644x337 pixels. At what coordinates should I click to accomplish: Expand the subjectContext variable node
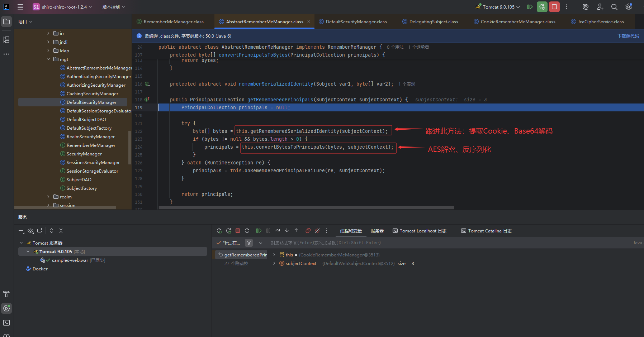tap(274, 263)
